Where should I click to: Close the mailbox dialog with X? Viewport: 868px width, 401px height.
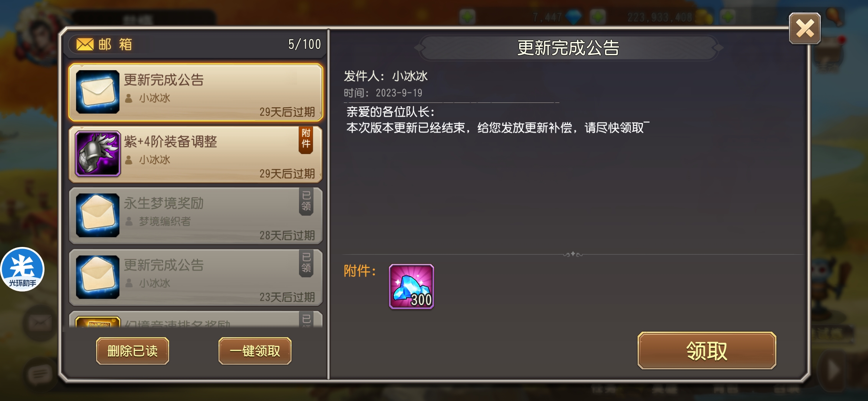pos(805,29)
